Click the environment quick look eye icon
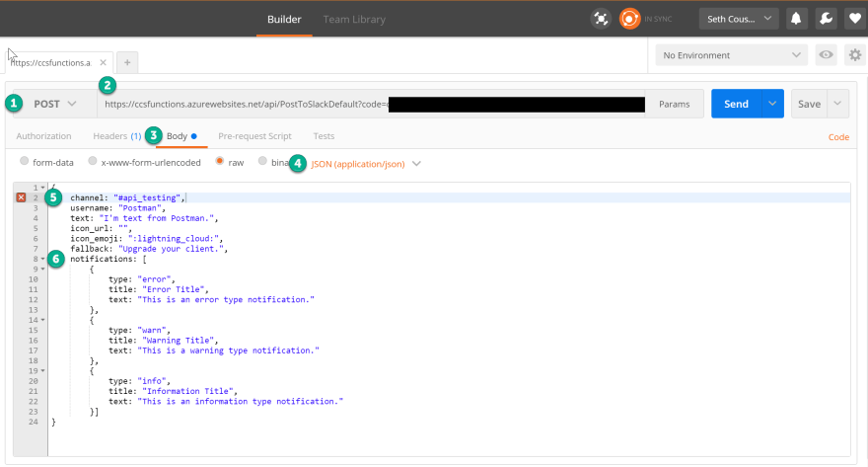 point(826,55)
